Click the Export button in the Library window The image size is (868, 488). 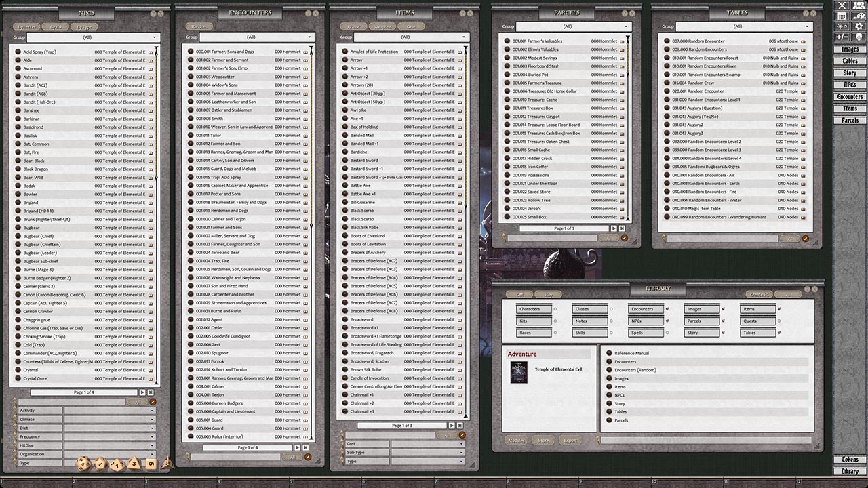click(x=570, y=440)
